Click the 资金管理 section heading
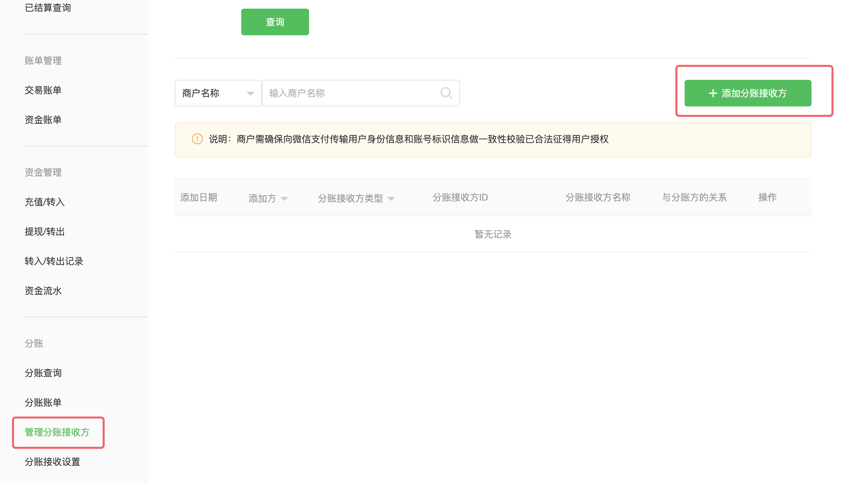The width and height of the screenshot is (868, 483). click(43, 173)
